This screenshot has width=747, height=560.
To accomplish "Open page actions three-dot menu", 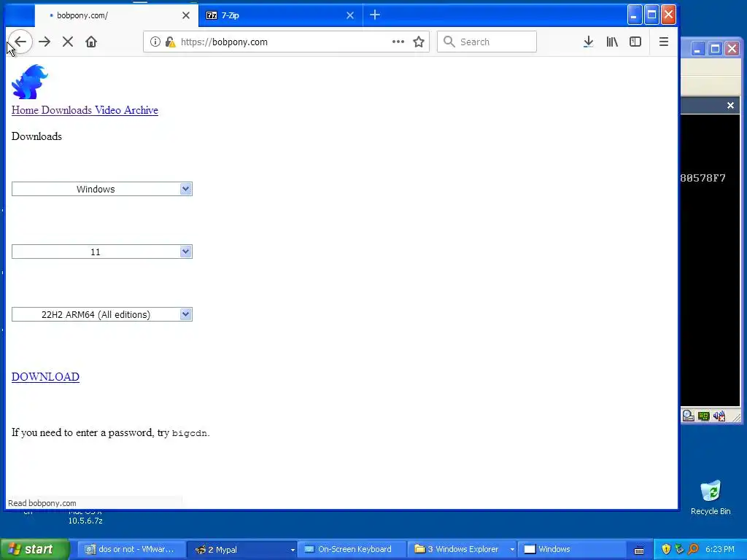I will coord(398,42).
